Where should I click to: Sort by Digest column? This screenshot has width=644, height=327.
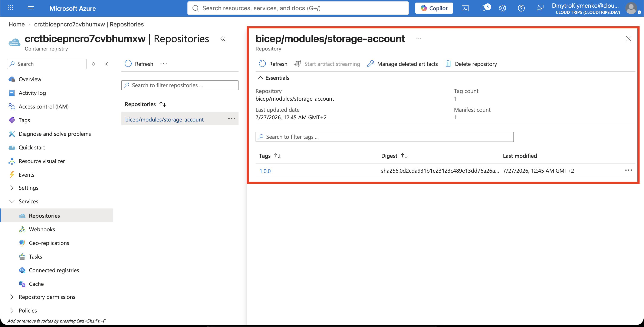394,156
